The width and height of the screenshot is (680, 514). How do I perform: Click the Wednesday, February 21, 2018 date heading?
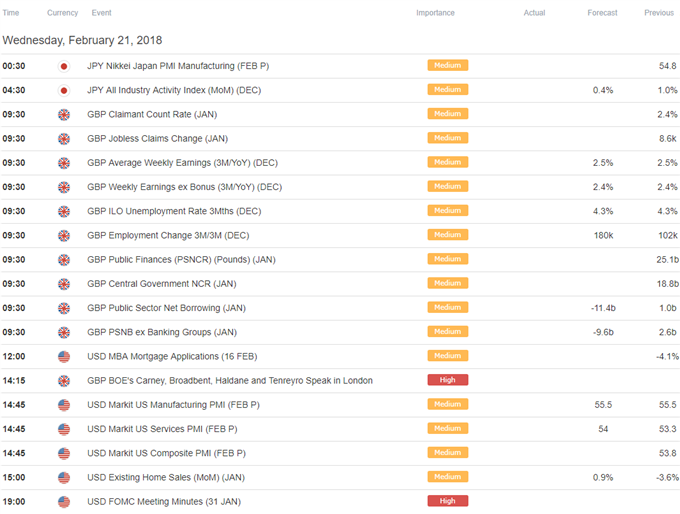pyautogui.click(x=82, y=40)
